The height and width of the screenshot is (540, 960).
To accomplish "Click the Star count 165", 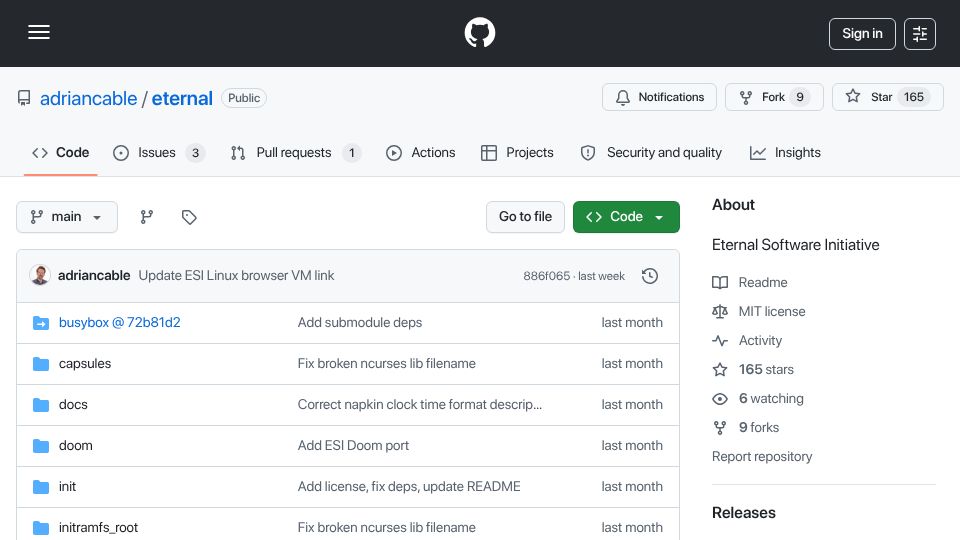I will pos(913,97).
